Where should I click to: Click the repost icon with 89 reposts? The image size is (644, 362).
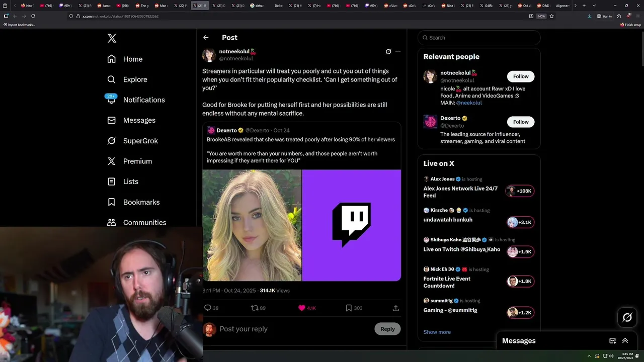click(255, 308)
